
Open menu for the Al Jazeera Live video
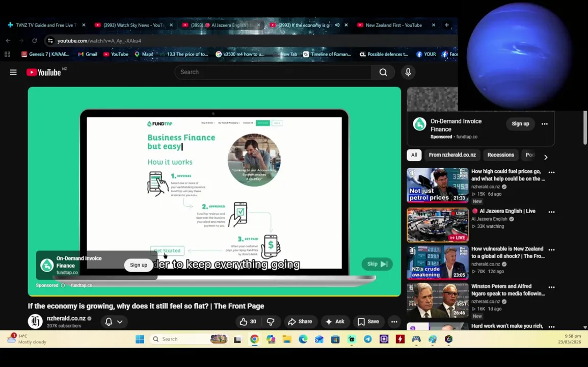coord(551,212)
